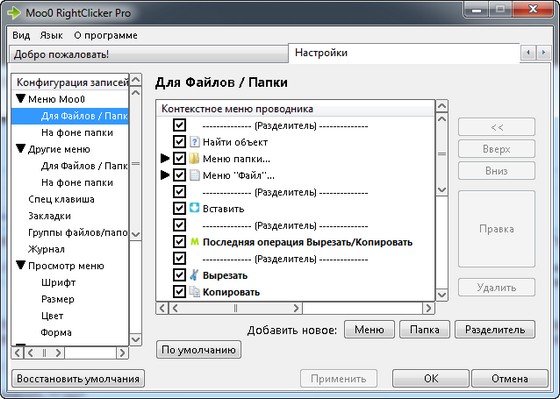The image size is (560, 399).
Task: Click the По умолчанию button
Action: click(199, 350)
